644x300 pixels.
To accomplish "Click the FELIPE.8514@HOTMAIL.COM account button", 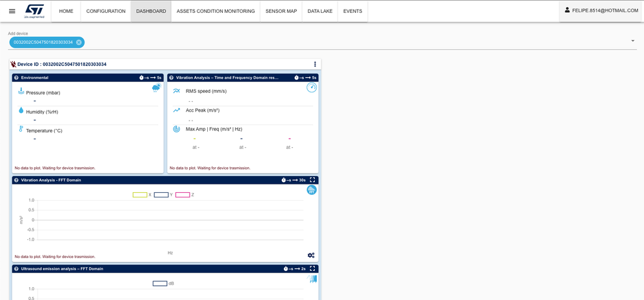I will 601,11.
